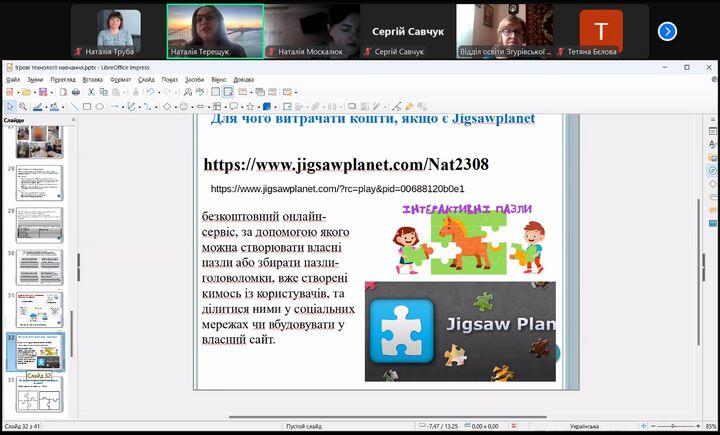
Task: Select the Insert Line tool
Action: tap(74, 107)
